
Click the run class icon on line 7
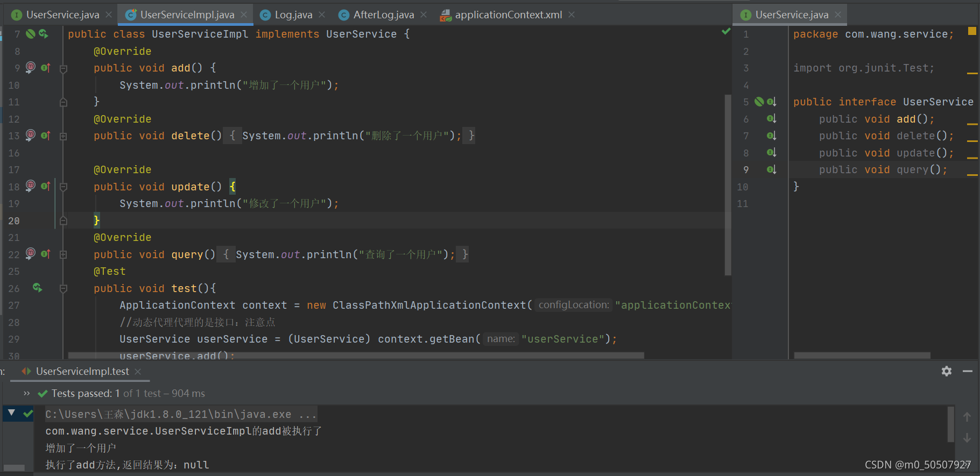pos(44,34)
